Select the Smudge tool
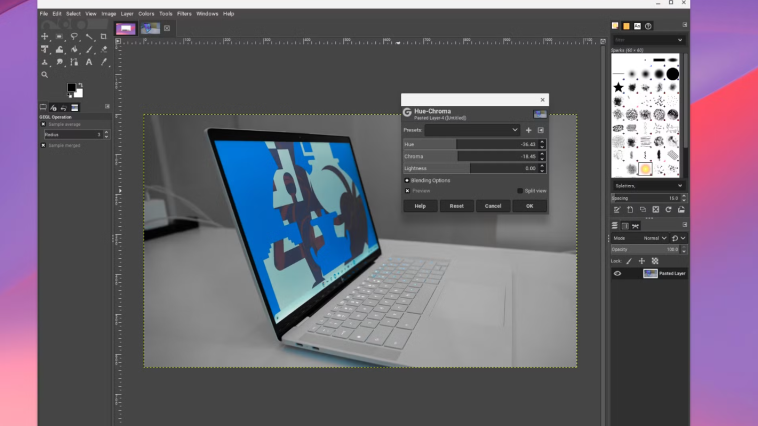Screen dimensions: 758x426 click(x=59, y=62)
